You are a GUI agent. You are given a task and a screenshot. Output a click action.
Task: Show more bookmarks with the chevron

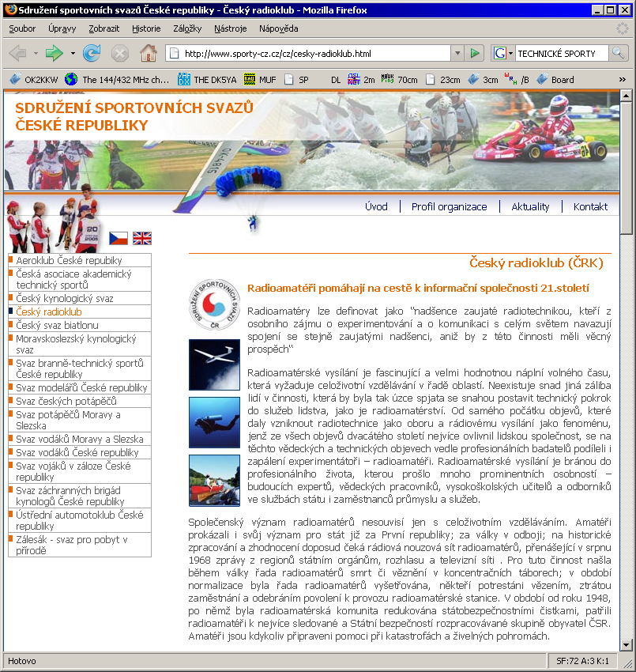click(622, 79)
